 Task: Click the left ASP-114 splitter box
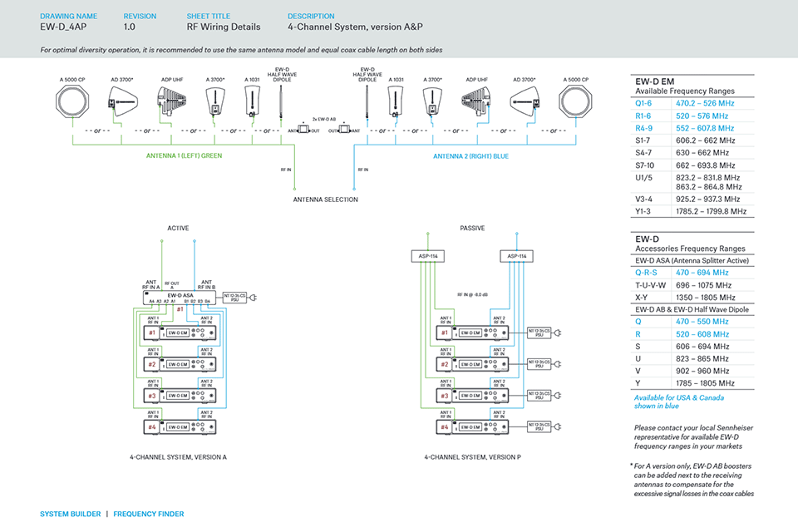pos(427,256)
